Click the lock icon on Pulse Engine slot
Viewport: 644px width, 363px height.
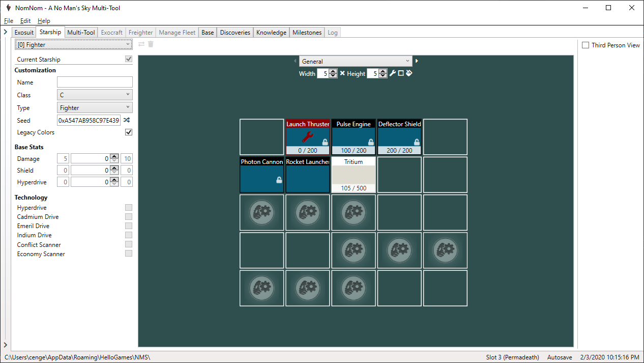click(x=370, y=142)
